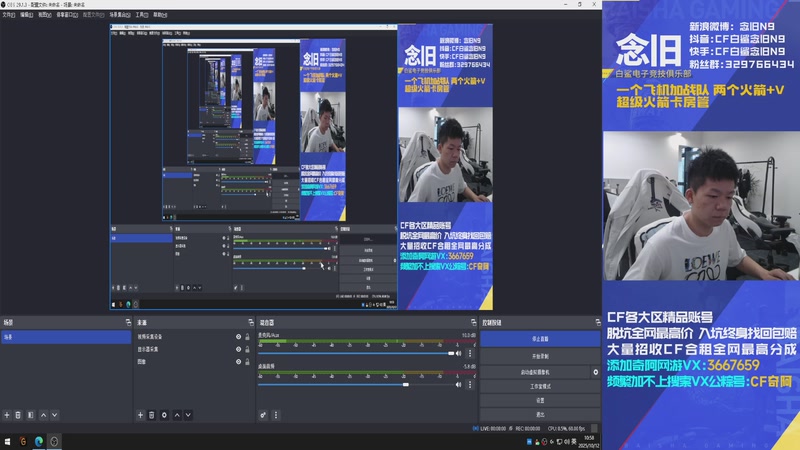Viewport: 800px width, 450px height.
Task: Open the 工具 menu
Action: (x=142, y=15)
